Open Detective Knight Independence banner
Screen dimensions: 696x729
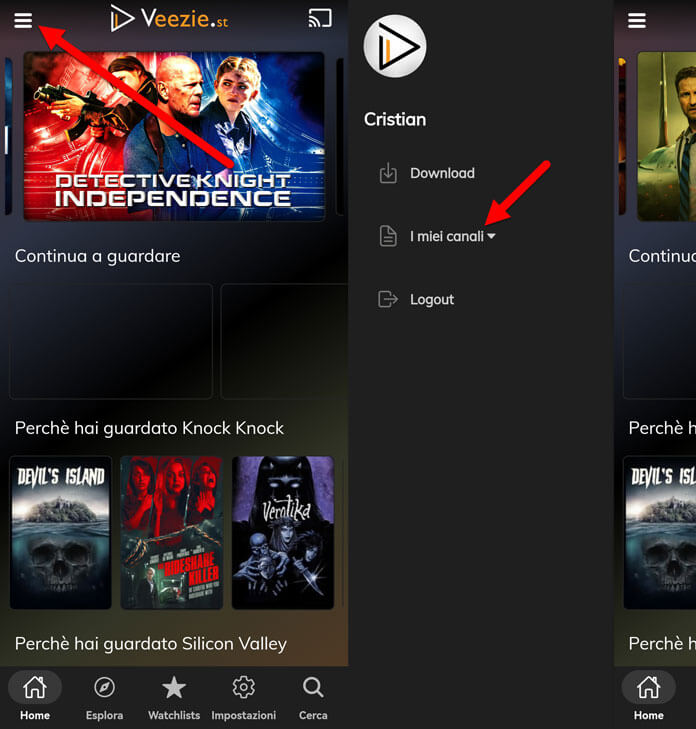pos(174,136)
